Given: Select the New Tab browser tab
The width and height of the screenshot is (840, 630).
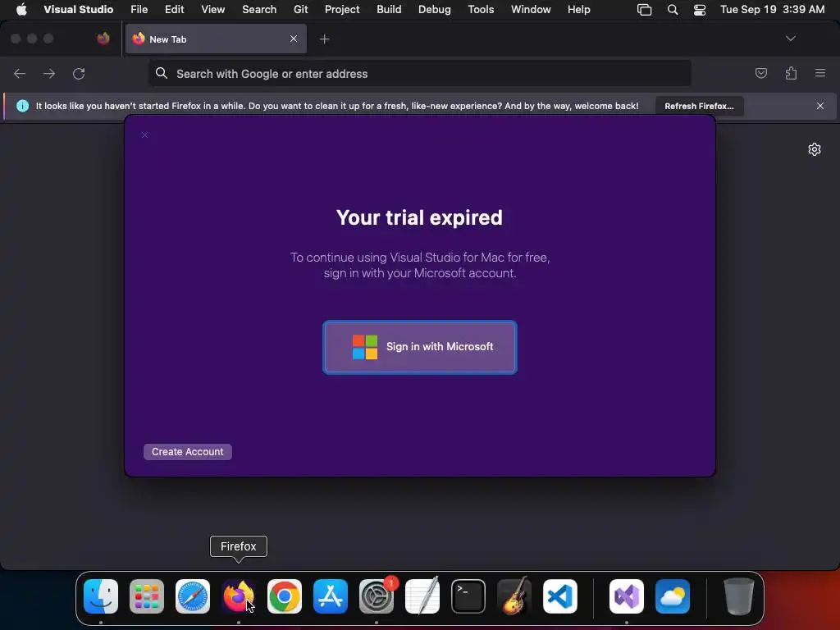Looking at the screenshot, I should (216, 39).
